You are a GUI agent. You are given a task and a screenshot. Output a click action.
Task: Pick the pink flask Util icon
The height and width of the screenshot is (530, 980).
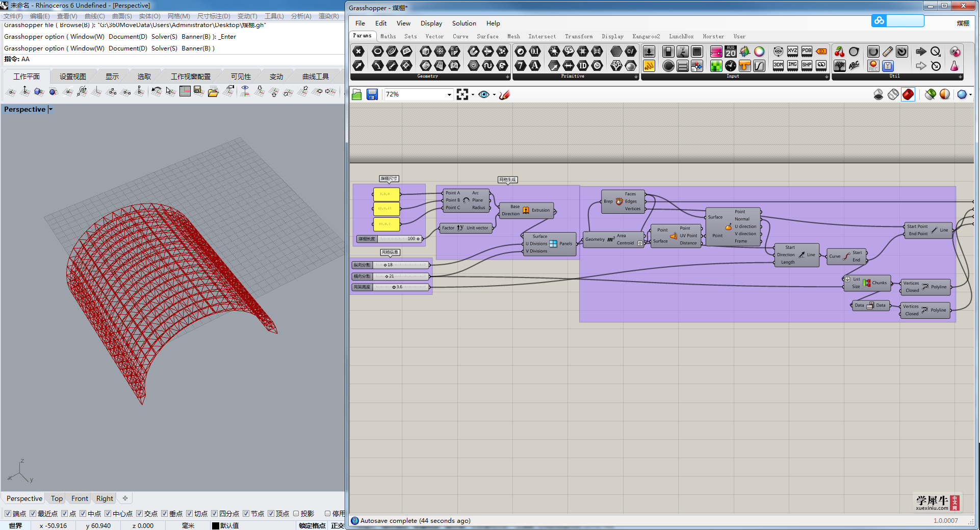pos(954,66)
